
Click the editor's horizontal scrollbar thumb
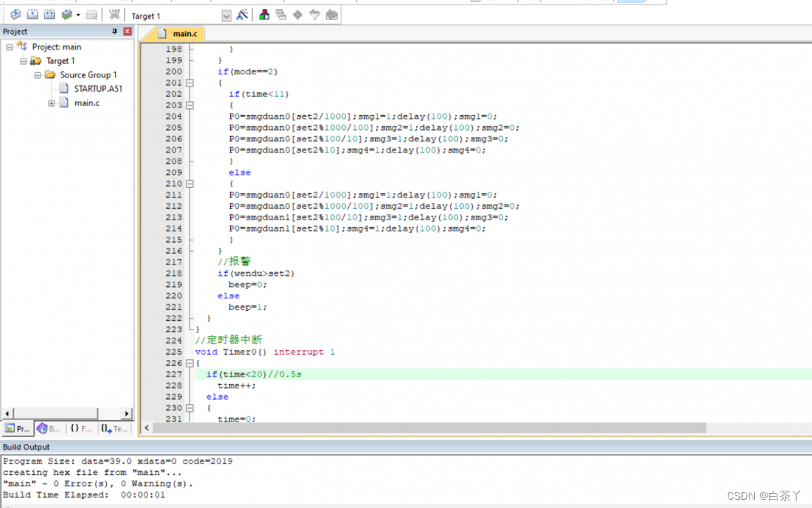click(x=429, y=428)
